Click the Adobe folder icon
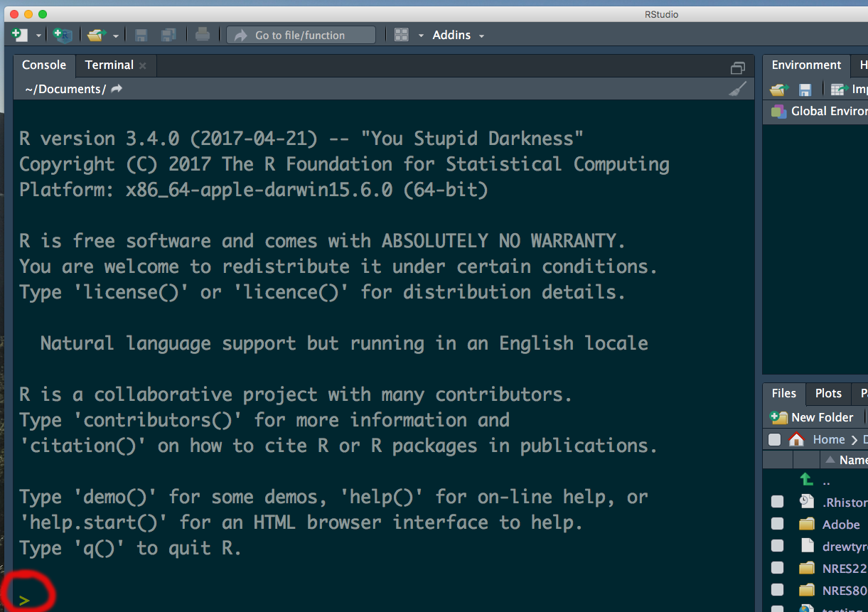 pos(806,524)
